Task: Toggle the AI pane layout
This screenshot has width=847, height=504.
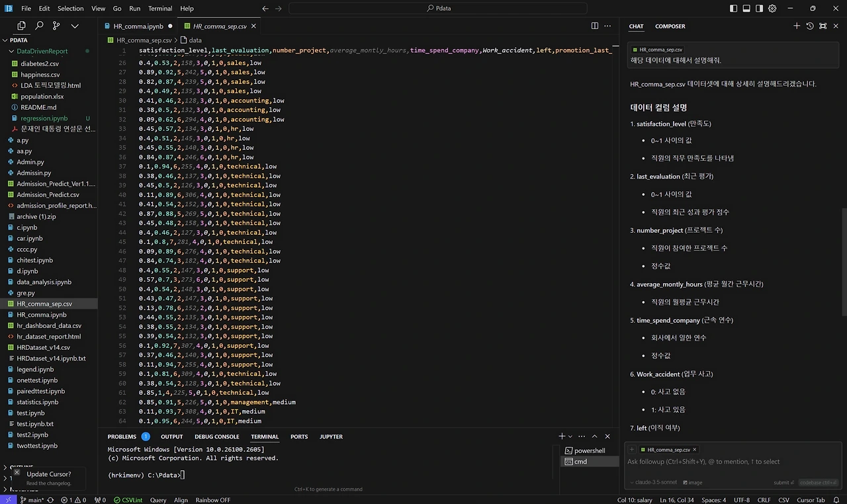Action: click(x=760, y=9)
